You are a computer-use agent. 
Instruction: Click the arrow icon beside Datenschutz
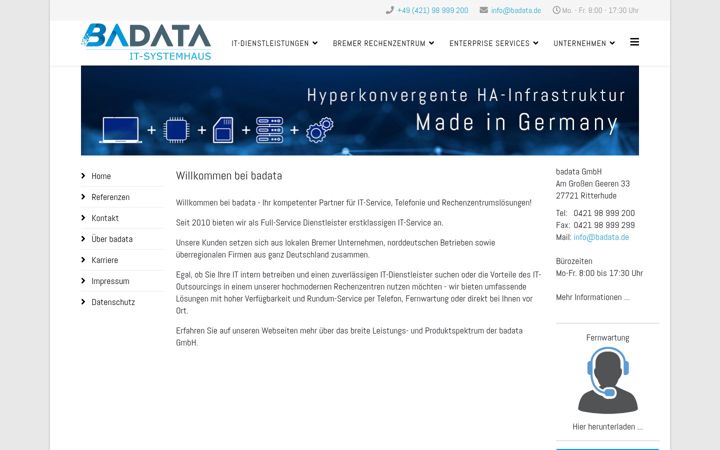(83, 302)
